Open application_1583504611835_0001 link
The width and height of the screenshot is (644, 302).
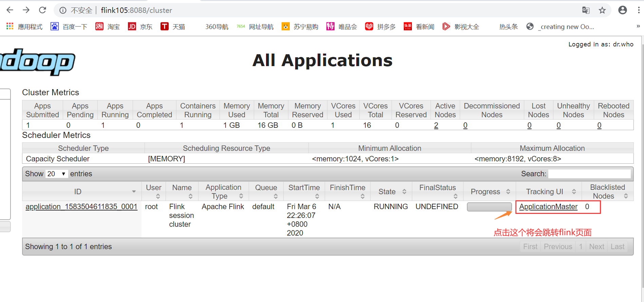81,207
